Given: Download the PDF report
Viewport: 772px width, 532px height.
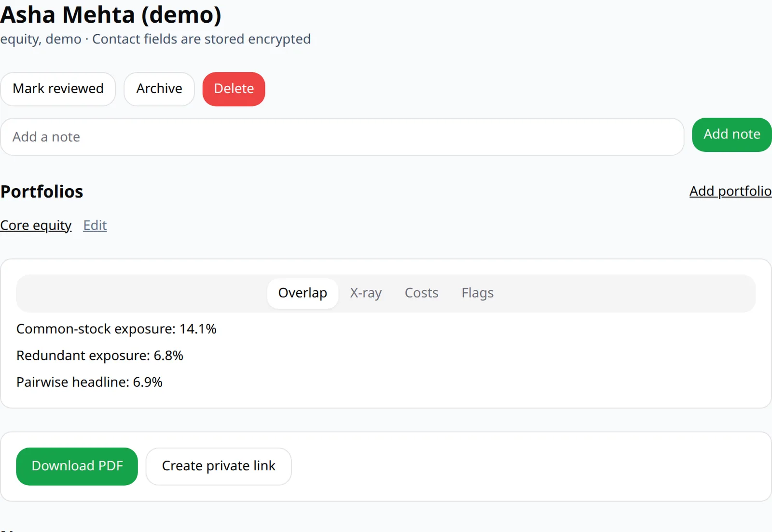Looking at the screenshot, I should [77, 466].
